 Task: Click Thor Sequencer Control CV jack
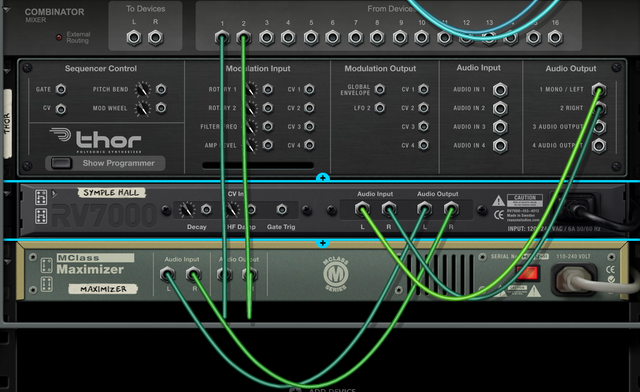(x=61, y=109)
